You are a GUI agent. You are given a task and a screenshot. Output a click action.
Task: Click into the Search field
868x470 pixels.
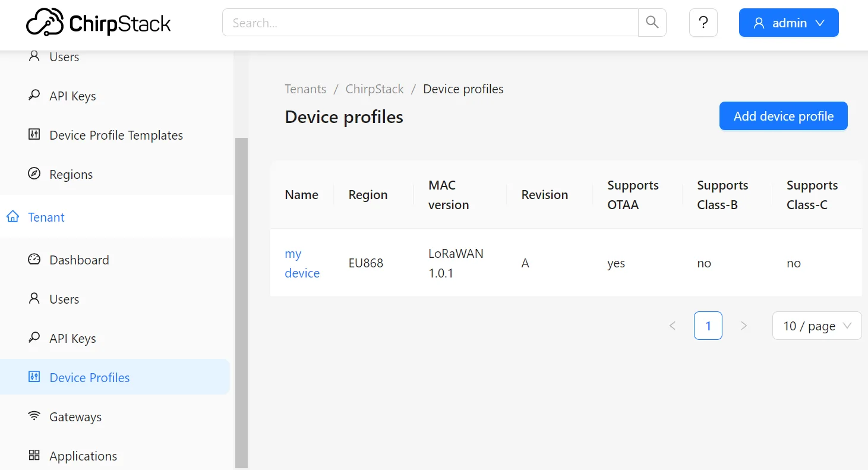pyautogui.click(x=431, y=23)
